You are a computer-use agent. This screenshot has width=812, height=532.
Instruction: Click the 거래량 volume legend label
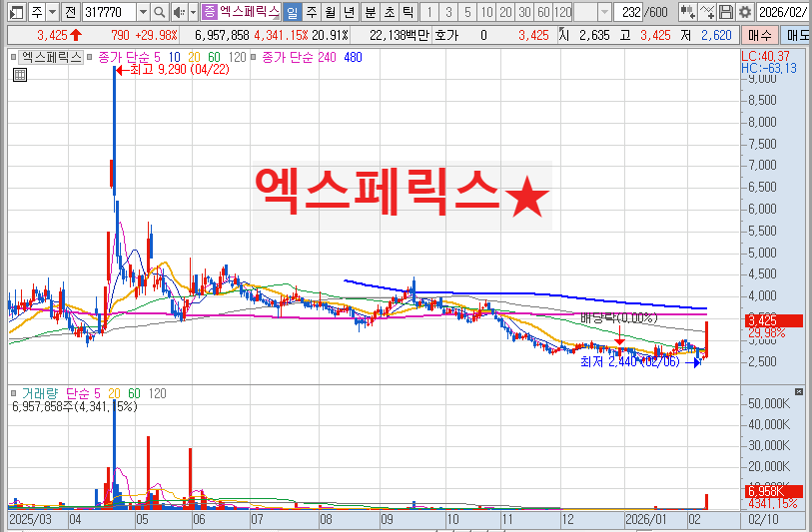tap(39, 393)
